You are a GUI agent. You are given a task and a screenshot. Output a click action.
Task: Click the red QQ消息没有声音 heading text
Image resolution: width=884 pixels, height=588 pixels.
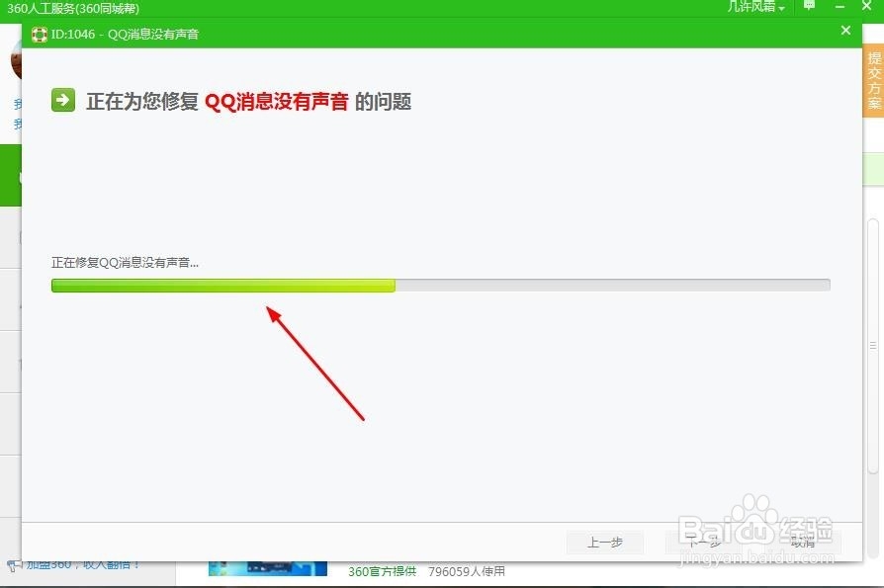click(x=276, y=102)
